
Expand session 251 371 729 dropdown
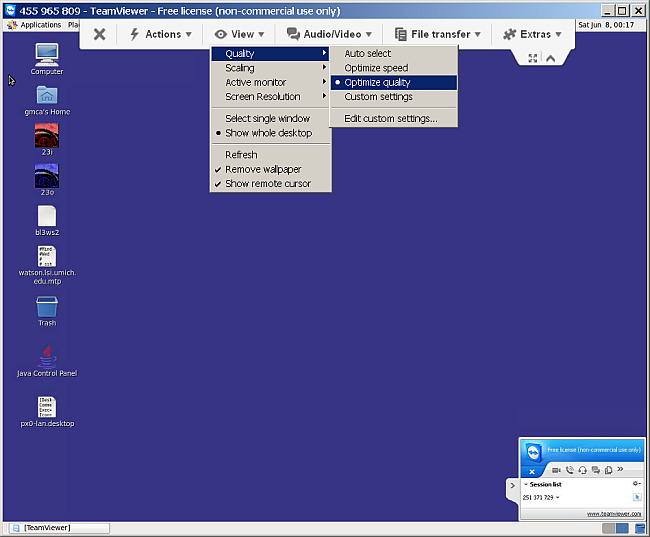[558, 498]
